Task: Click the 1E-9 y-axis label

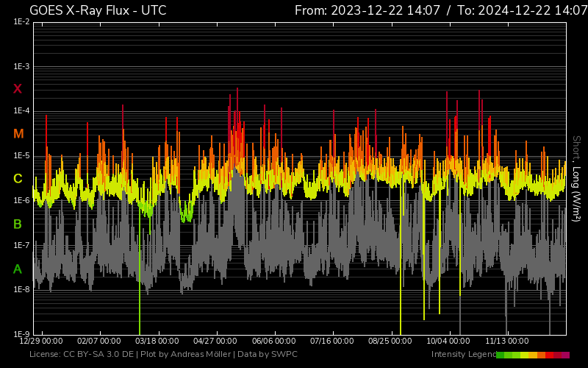Action: coord(21,334)
